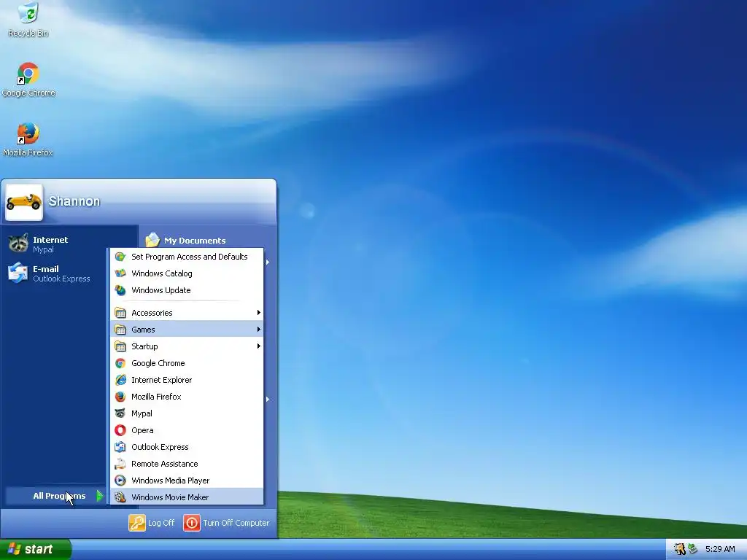Click the Mypal raccoon icon beside Internet
This screenshot has width=747, height=560.
(18, 244)
